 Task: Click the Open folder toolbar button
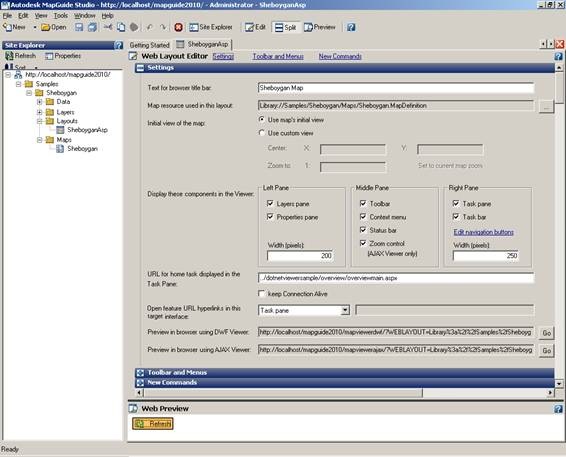click(x=53, y=27)
